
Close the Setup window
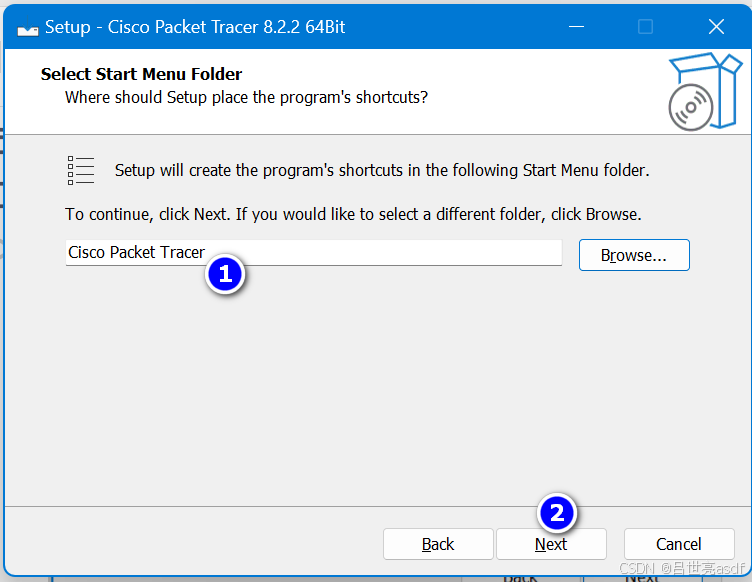[x=716, y=27]
